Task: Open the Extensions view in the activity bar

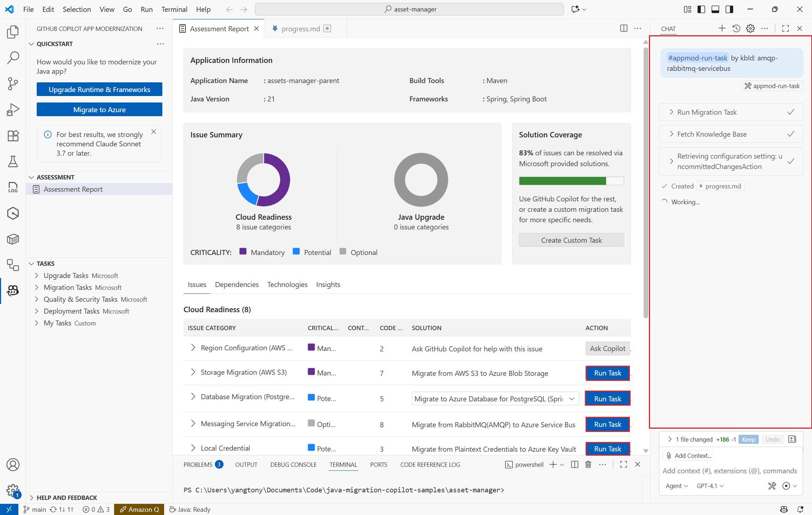Action: click(13, 136)
